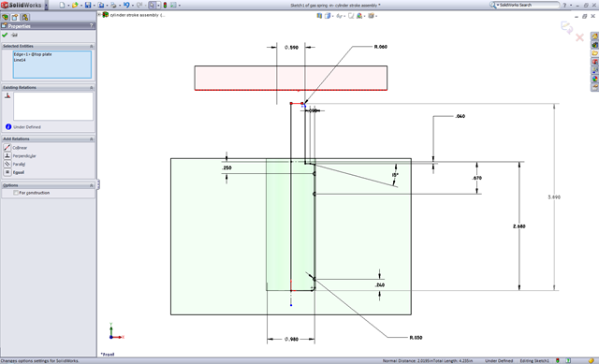Click the Under Defined status bar entry
This screenshot has width=599, height=364.
499,360
